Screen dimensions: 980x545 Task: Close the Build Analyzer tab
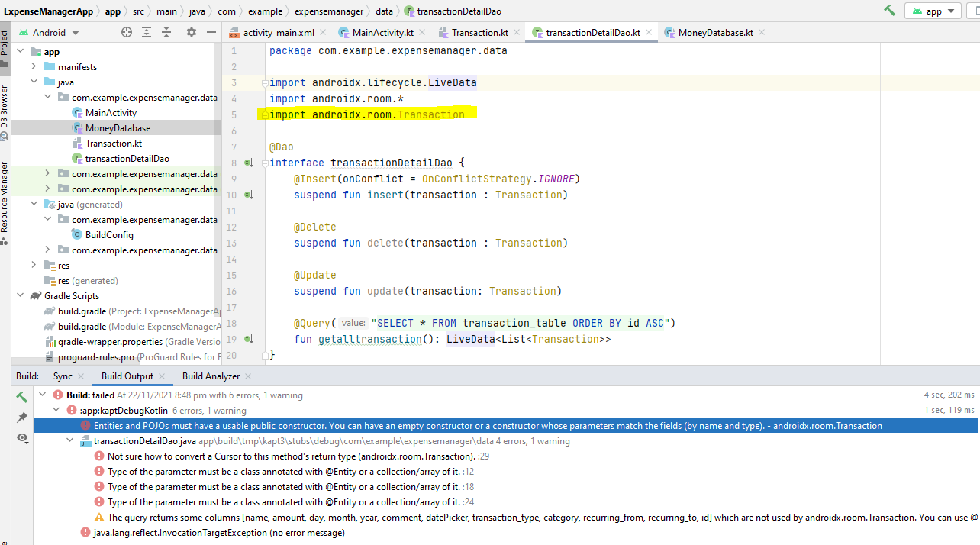(x=248, y=376)
